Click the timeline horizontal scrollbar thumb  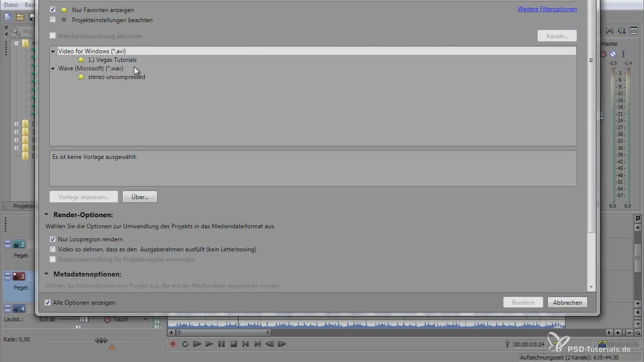[223, 333]
